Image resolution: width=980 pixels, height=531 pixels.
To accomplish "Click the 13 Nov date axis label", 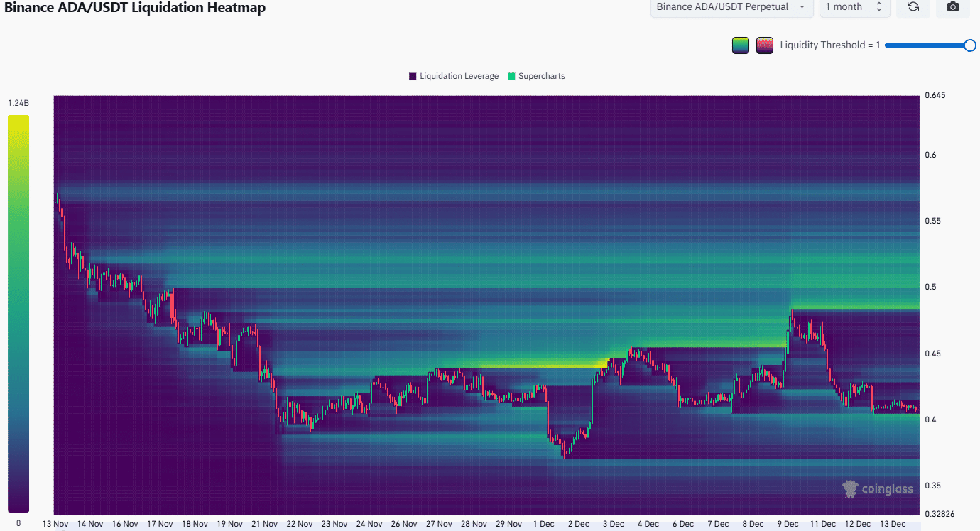I will [55, 523].
